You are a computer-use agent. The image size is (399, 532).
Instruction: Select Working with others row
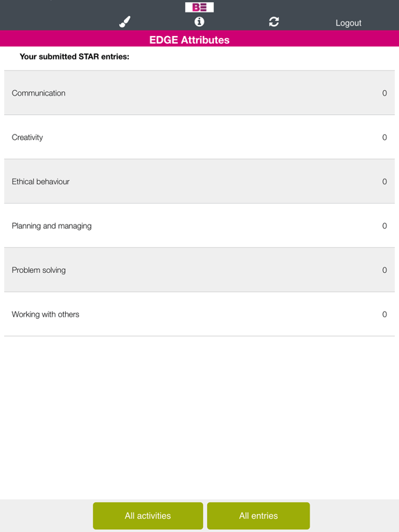[x=199, y=314]
